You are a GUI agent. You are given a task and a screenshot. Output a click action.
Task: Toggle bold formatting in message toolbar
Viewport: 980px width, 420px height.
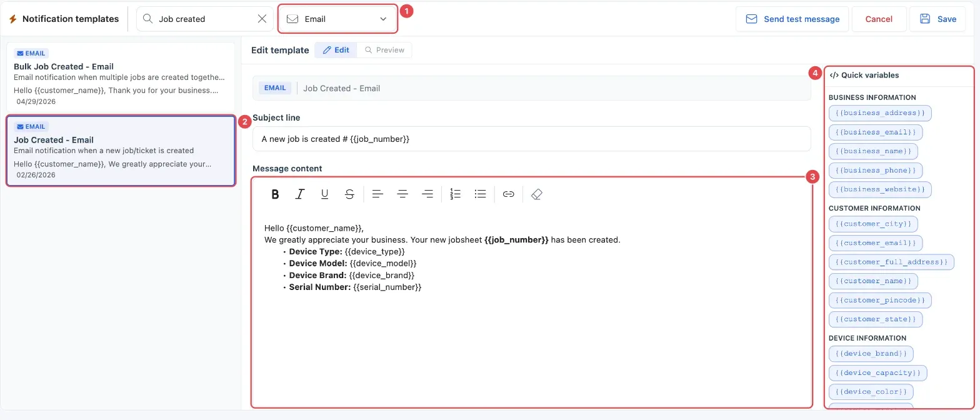coord(275,194)
